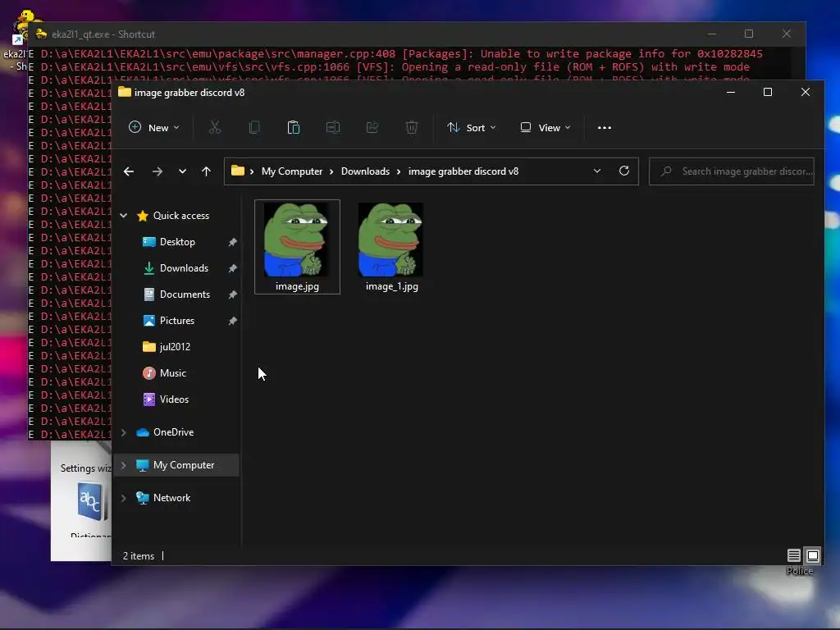Refresh the folder view
This screenshot has width=840, height=630.
[x=624, y=171]
